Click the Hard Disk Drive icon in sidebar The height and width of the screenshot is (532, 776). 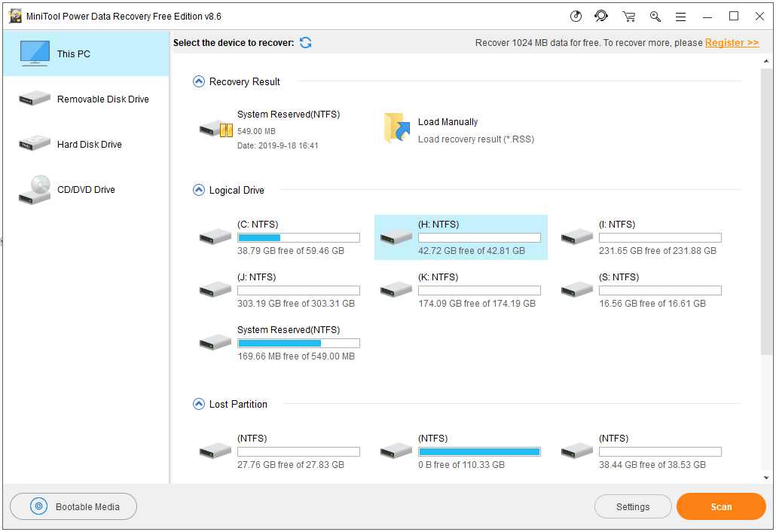34,144
